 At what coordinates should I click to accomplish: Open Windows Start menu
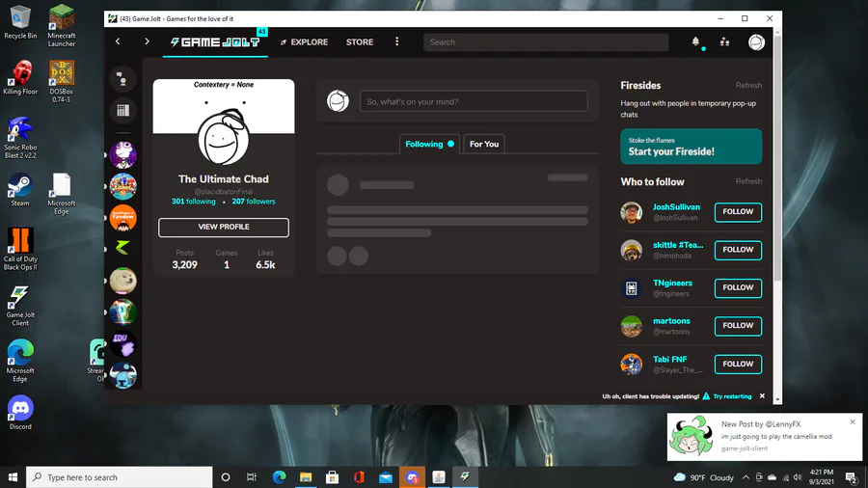click(13, 477)
